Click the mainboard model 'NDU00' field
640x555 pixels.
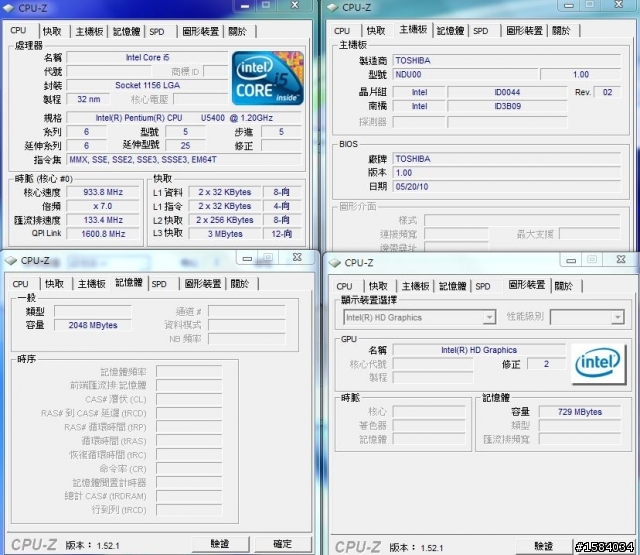(x=465, y=74)
